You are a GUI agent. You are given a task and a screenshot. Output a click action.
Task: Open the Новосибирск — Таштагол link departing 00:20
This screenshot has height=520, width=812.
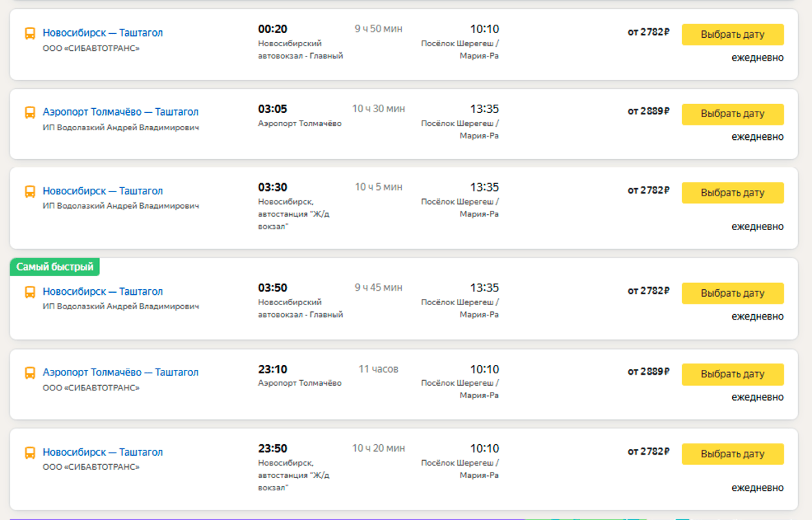pyautogui.click(x=103, y=32)
